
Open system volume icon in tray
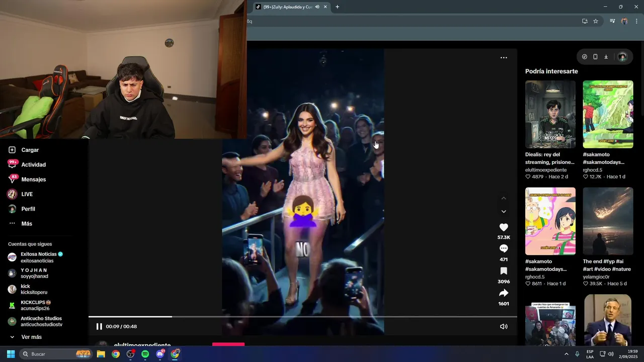click(611, 354)
